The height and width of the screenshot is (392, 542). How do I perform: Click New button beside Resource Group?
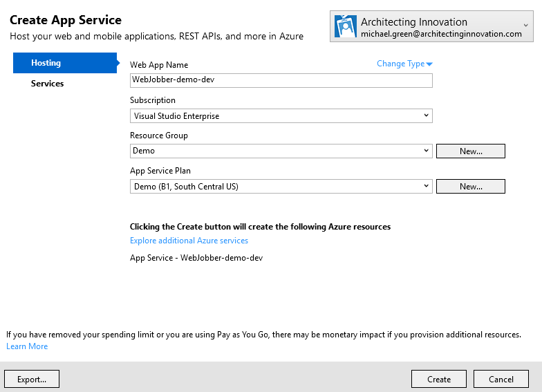[x=470, y=151]
